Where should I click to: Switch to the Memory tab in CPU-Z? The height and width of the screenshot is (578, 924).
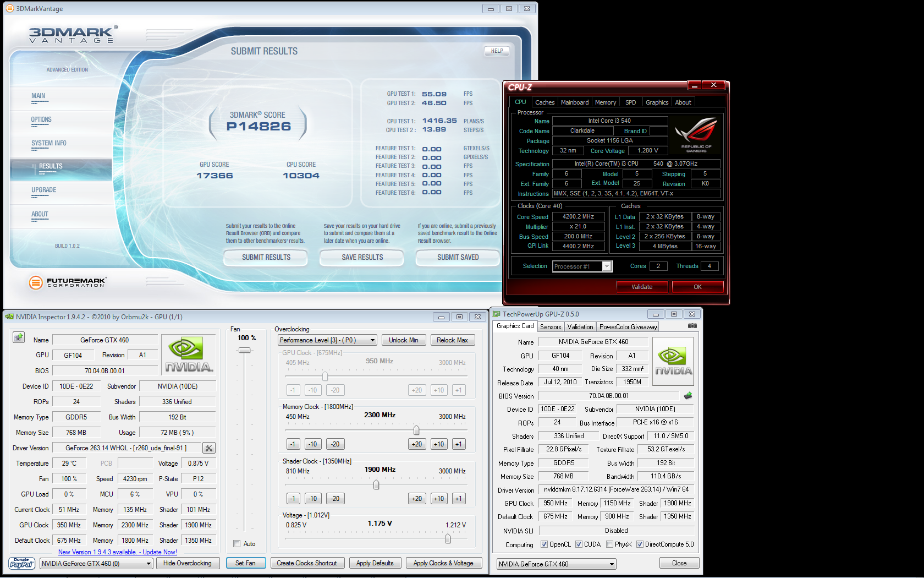tap(605, 102)
